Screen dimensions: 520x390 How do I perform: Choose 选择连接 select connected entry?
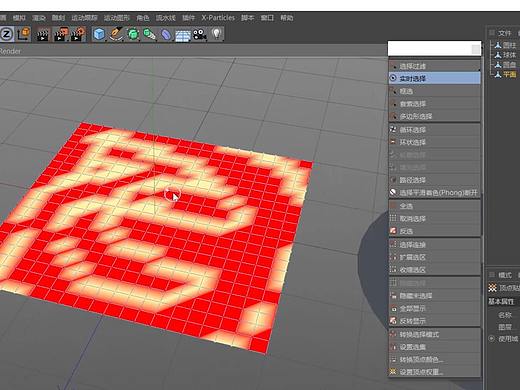tap(435, 245)
